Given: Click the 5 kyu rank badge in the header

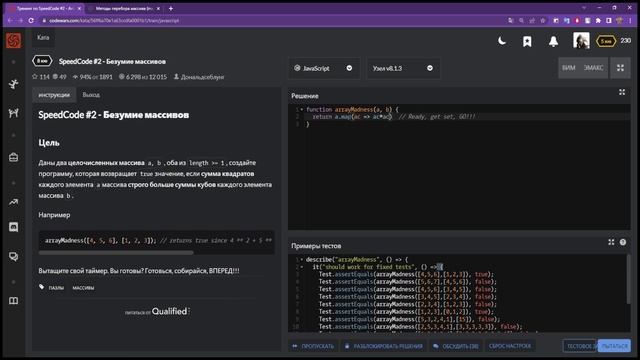Looking at the screenshot, I should tap(606, 41).
